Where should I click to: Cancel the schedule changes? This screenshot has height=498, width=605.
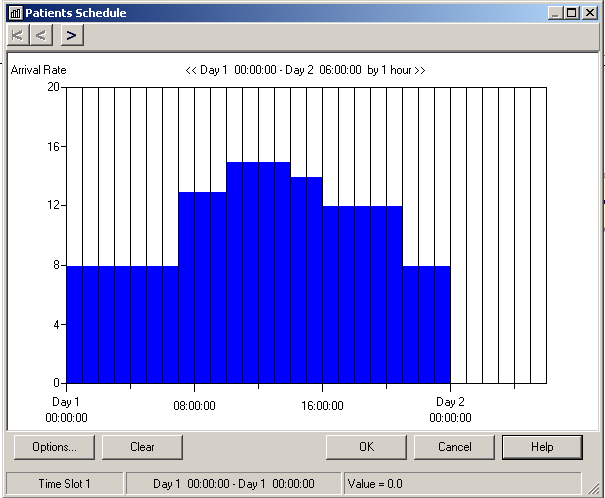pyautogui.click(x=455, y=447)
